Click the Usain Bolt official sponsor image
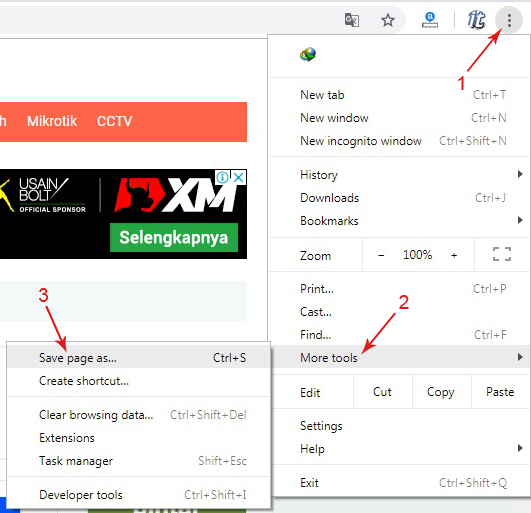 (x=43, y=195)
